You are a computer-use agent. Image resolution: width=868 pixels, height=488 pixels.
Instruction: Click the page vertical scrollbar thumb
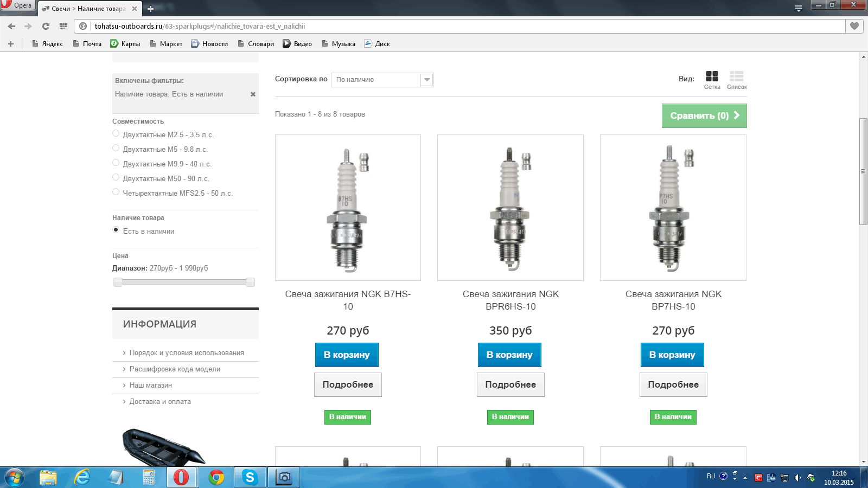point(863,171)
